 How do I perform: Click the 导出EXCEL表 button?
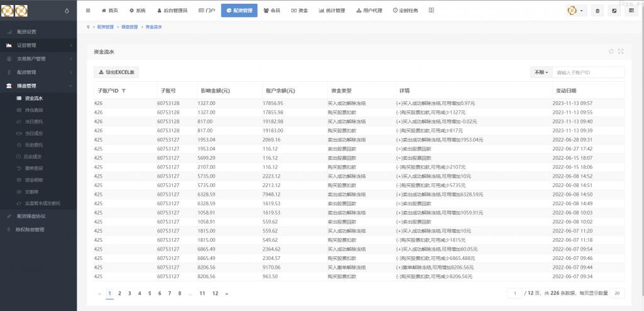coord(116,72)
